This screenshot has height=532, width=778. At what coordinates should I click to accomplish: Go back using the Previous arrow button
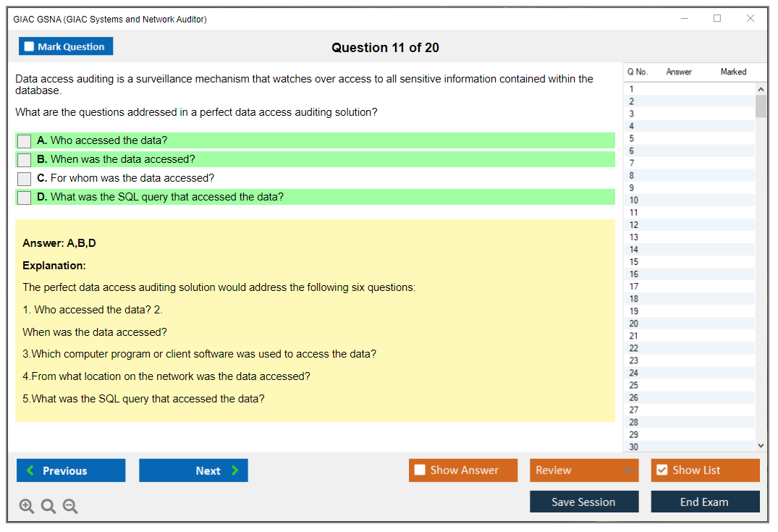[x=71, y=470]
